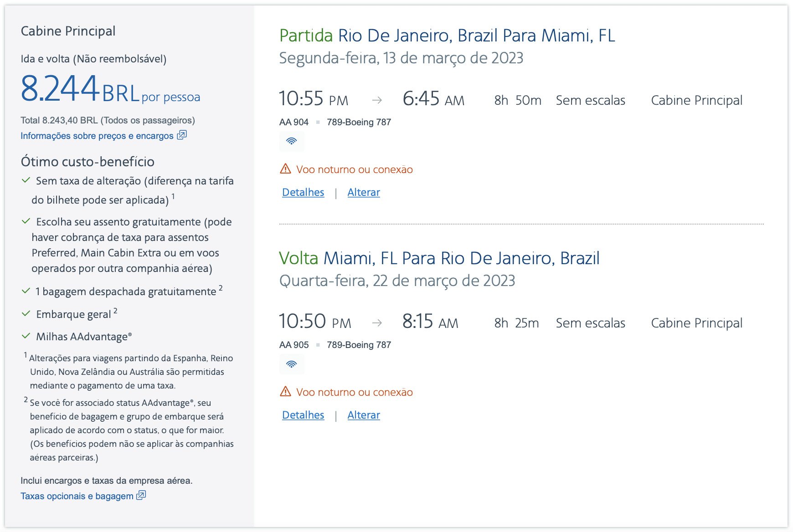Click the Partida Rio De Janeiro heading
The width and height of the screenshot is (793, 532).
[x=447, y=36]
